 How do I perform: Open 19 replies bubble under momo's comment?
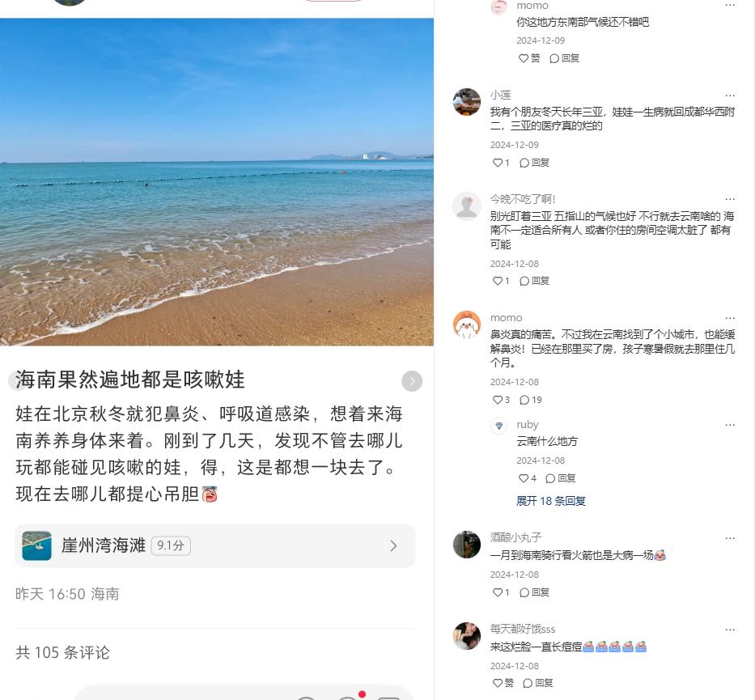[530, 400]
